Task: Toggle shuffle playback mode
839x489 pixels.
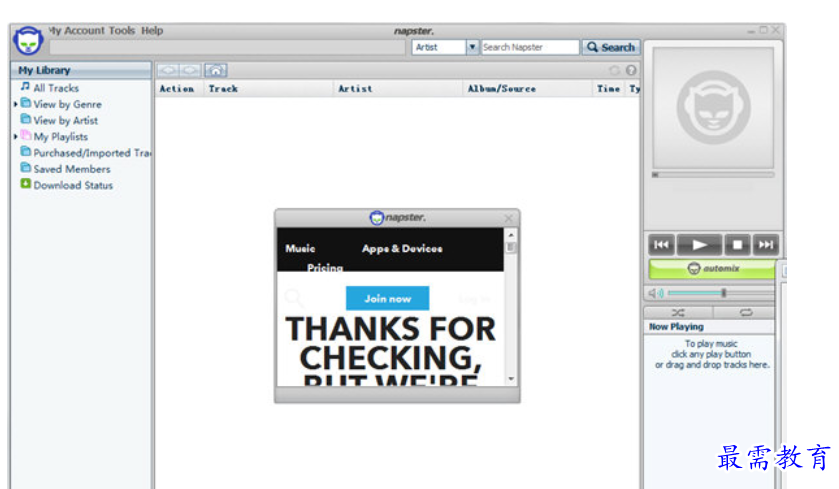Action: pos(678,312)
